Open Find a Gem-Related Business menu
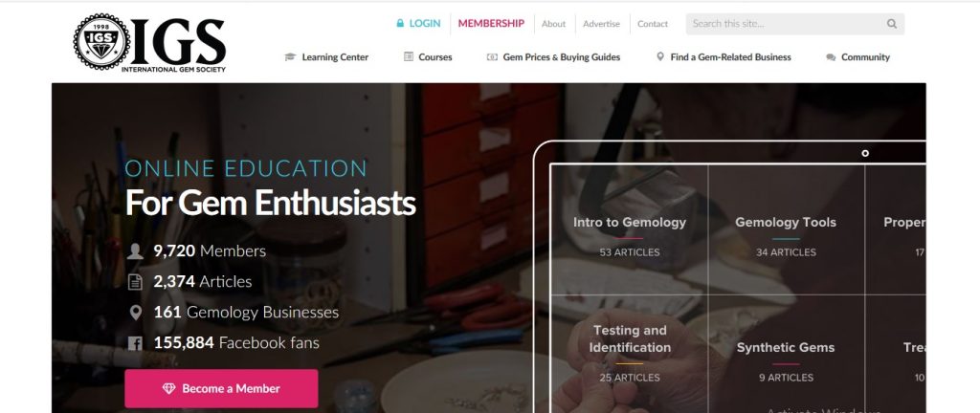Viewport: 980px width, 413px height. coord(730,56)
